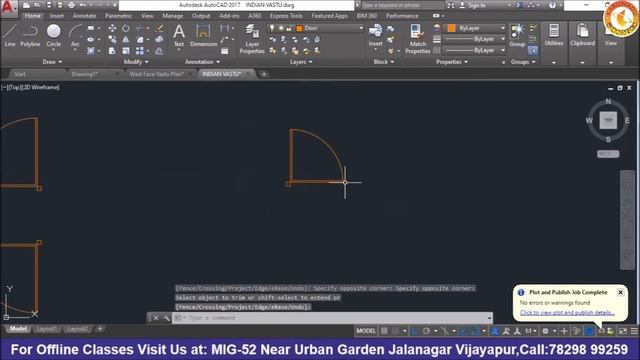
Task: Expand the Block panel
Action: tap(384, 62)
